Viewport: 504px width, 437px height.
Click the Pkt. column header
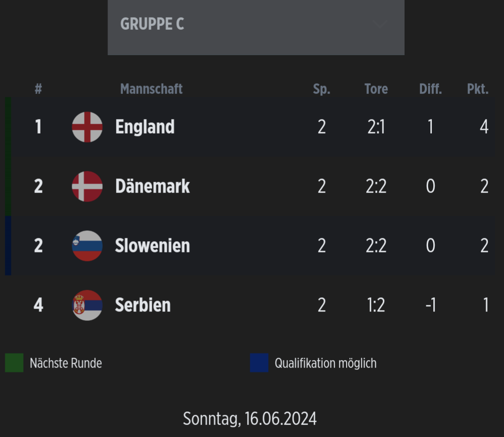pyautogui.click(x=478, y=89)
